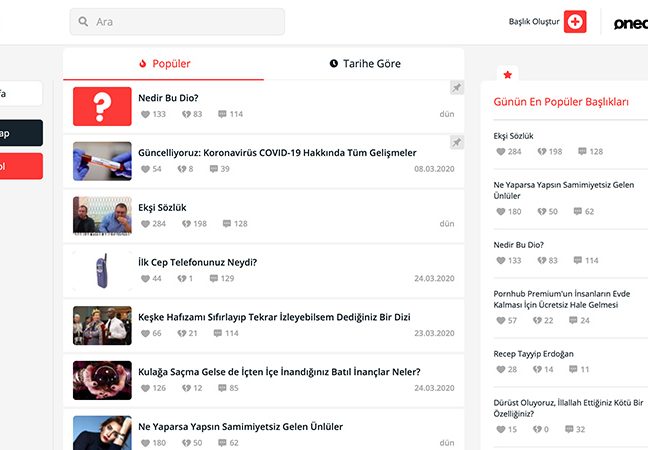The width and height of the screenshot is (648, 450).
Task: Click comment icon with 114 on Nedir Bu Dio? row
Action: (222, 114)
